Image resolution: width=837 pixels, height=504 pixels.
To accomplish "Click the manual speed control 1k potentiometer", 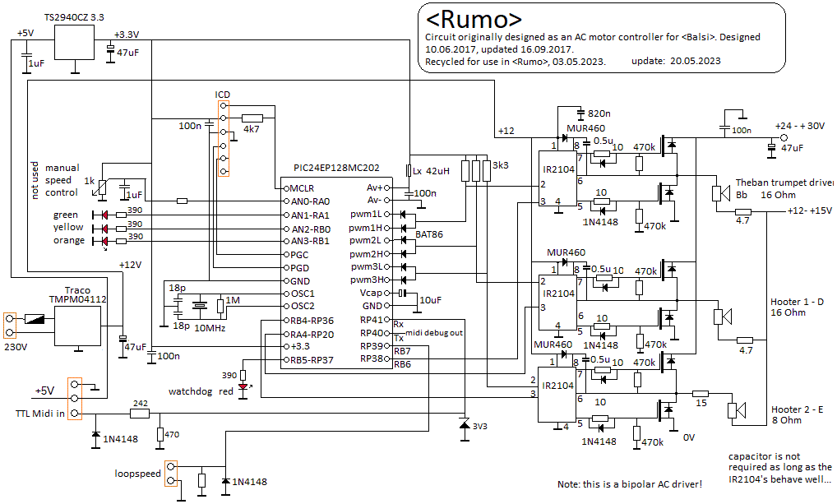I will coord(99,187).
